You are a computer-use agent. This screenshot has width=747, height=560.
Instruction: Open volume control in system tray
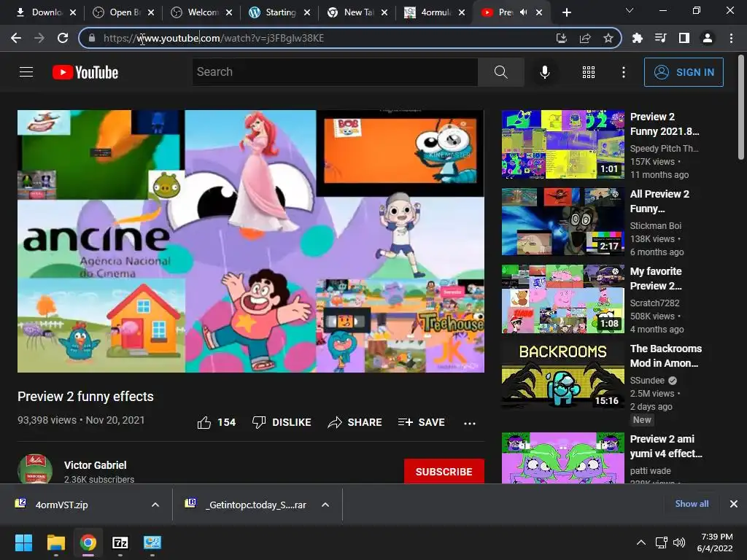pyautogui.click(x=679, y=542)
